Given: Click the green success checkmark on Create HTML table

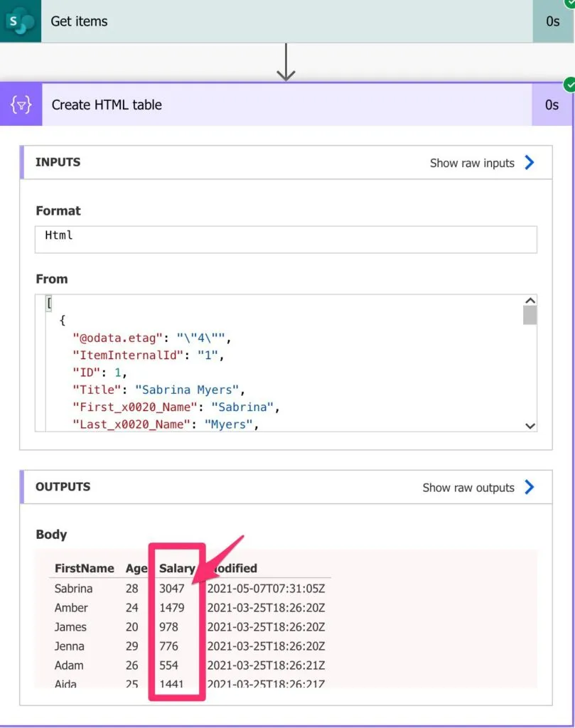Looking at the screenshot, I should [569, 85].
